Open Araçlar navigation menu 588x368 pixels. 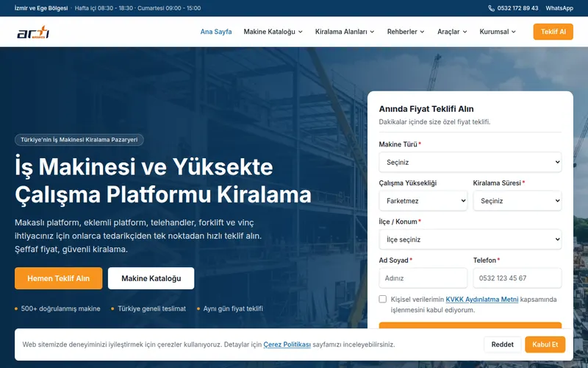[452, 32]
